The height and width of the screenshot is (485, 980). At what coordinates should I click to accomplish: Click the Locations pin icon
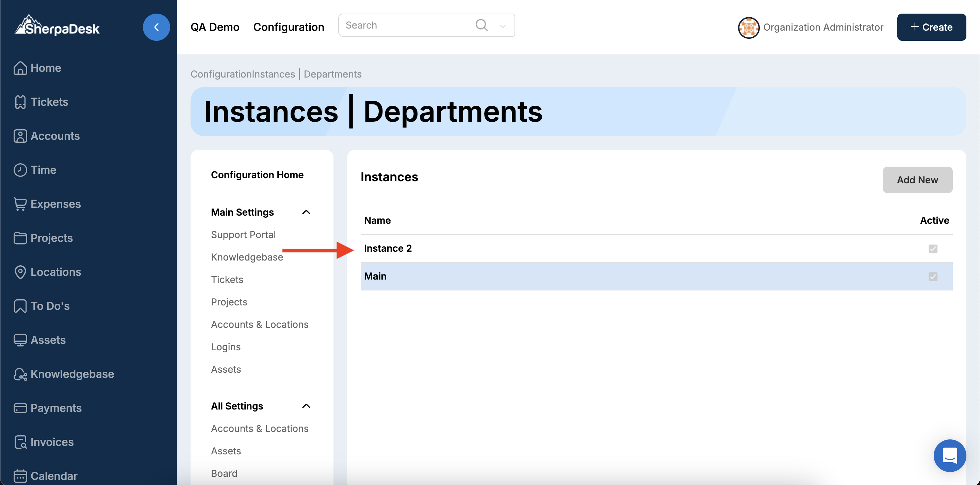[x=20, y=272]
